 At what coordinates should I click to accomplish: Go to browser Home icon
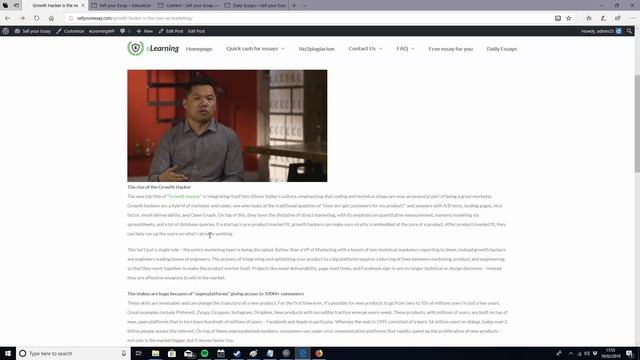(51, 18)
